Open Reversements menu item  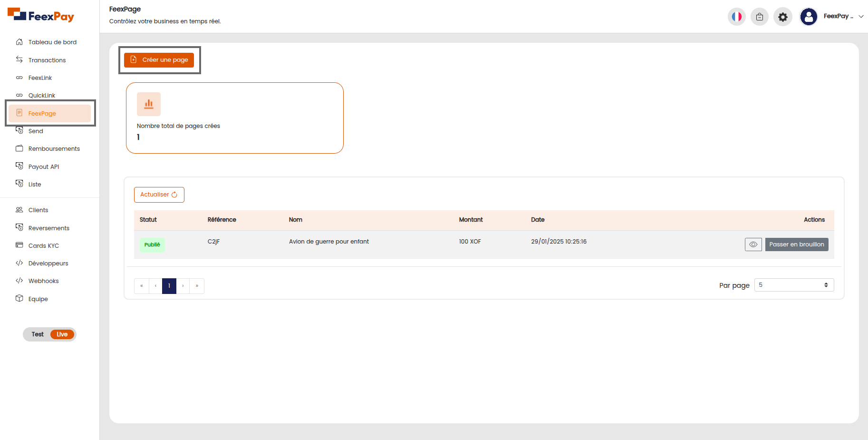50,228
